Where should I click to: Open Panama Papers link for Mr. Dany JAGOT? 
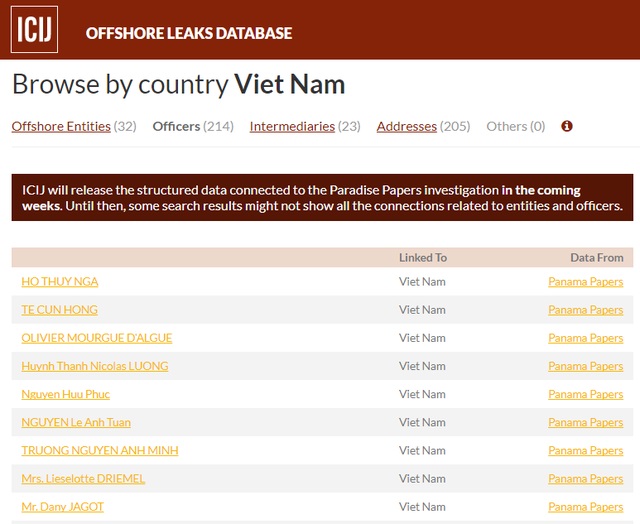pyautogui.click(x=586, y=507)
